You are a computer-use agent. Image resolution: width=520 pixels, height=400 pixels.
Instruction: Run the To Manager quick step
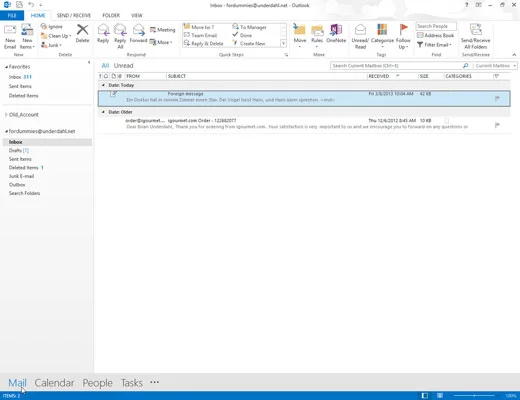[249, 27]
